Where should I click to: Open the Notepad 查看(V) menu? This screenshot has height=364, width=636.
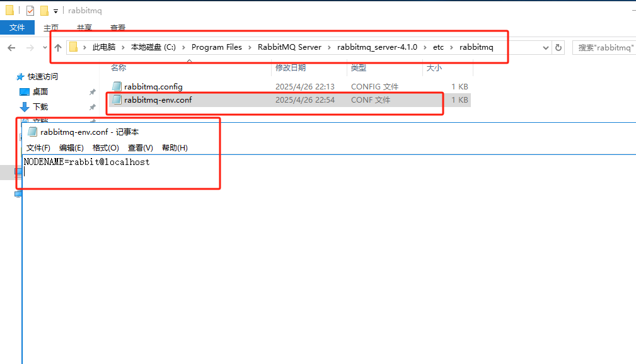click(141, 148)
